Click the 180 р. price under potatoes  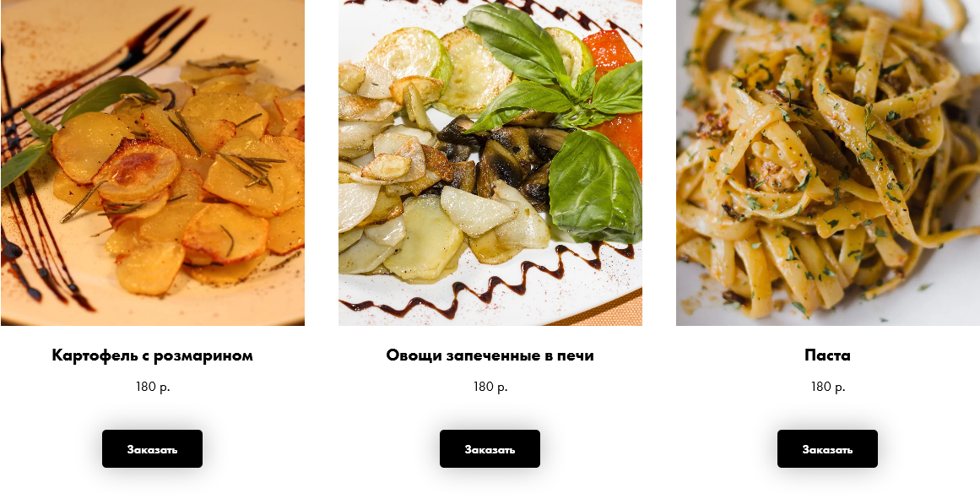[153, 387]
